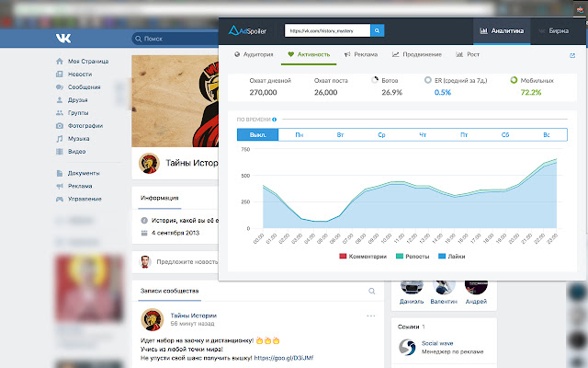The image size is (588, 368).
Task: Select the Пн day filter
Action: tap(300, 135)
